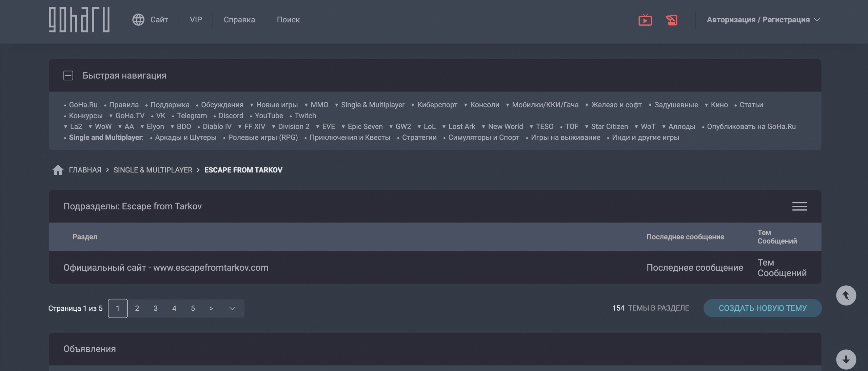Viewport: 868px width, 371px height.
Task: Open ГЛАВНАЯ breadcrumb link
Action: click(85, 170)
